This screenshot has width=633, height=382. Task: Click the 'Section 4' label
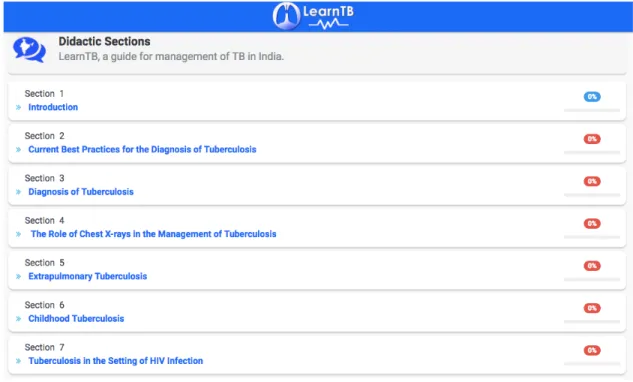pyautogui.click(x=44, y=220)
